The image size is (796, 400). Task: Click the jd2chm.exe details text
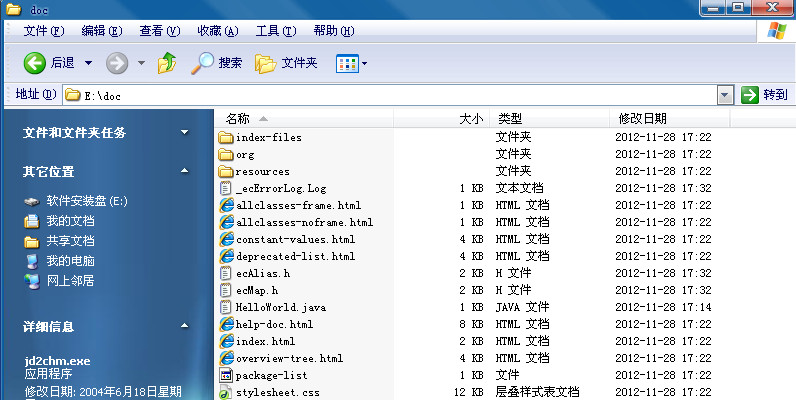pos(57,361)
